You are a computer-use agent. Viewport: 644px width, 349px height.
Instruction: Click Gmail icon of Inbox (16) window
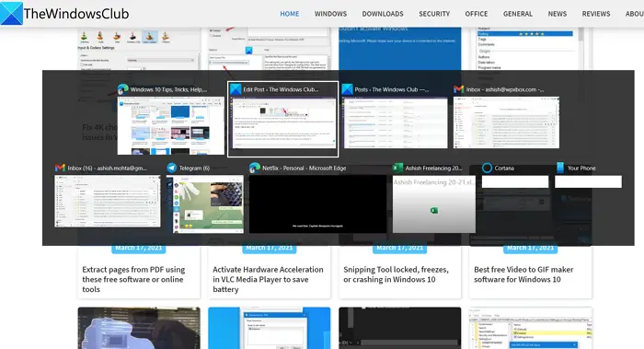[x=60, y=168]
